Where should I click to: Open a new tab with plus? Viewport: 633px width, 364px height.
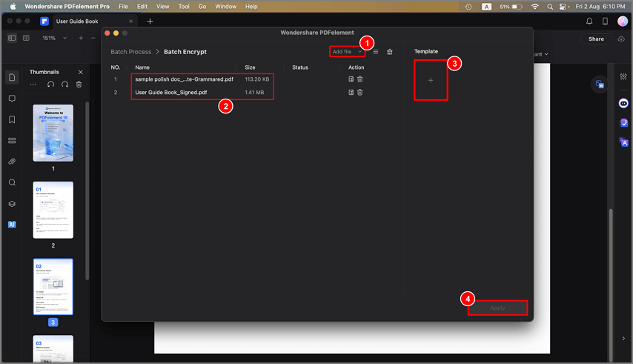150,21
